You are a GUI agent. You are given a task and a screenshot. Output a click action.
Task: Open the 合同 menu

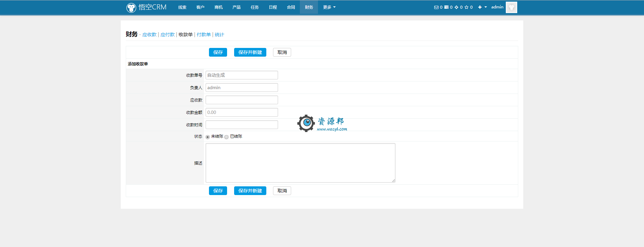pos(291,7)
